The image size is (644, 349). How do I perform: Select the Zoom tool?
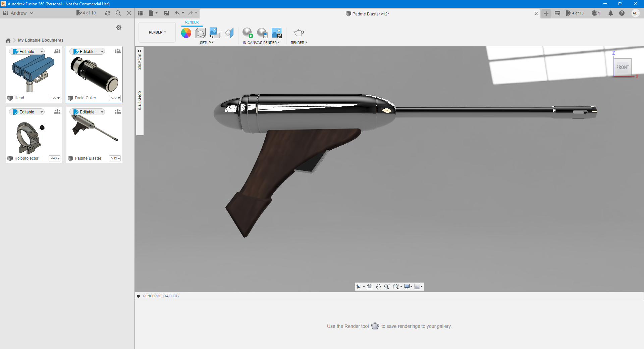[387, 287]
